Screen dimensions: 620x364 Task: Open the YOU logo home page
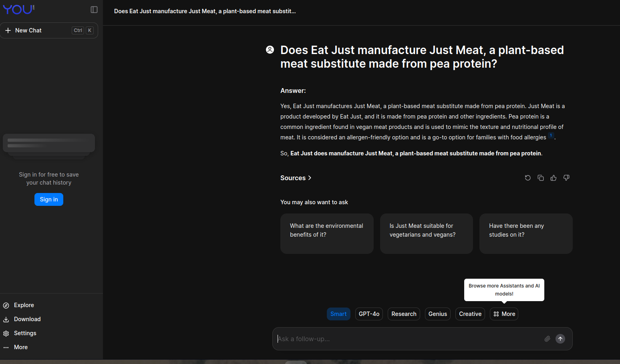18,9
